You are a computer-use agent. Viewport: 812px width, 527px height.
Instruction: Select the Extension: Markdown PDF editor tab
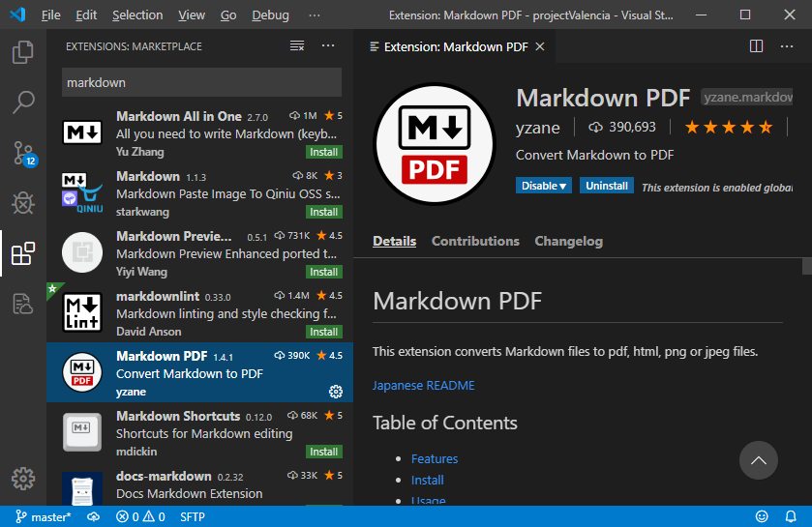tap(456, 46)
